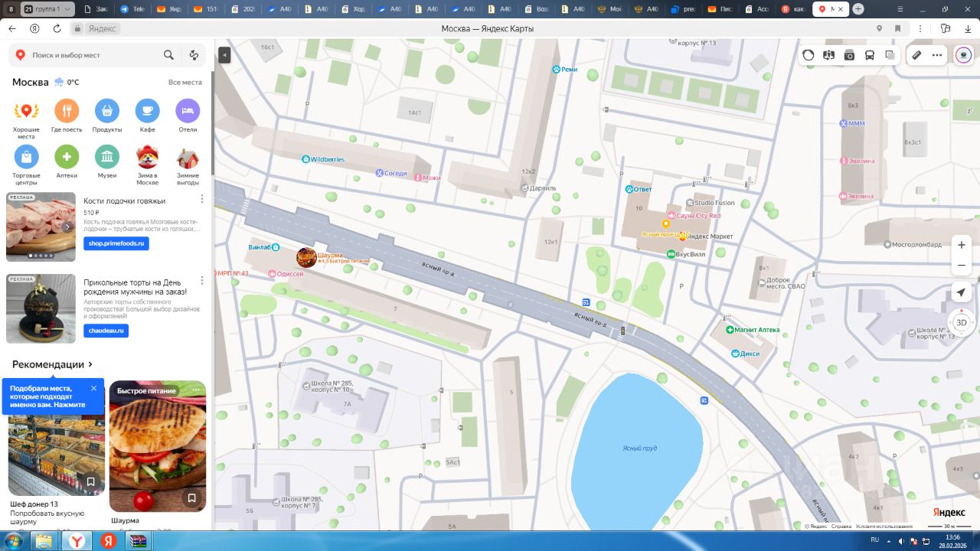Select the ruler distance tool
The width and height of the screenshot is (980, 551).
pyautogui.click(x=916, y=55)
